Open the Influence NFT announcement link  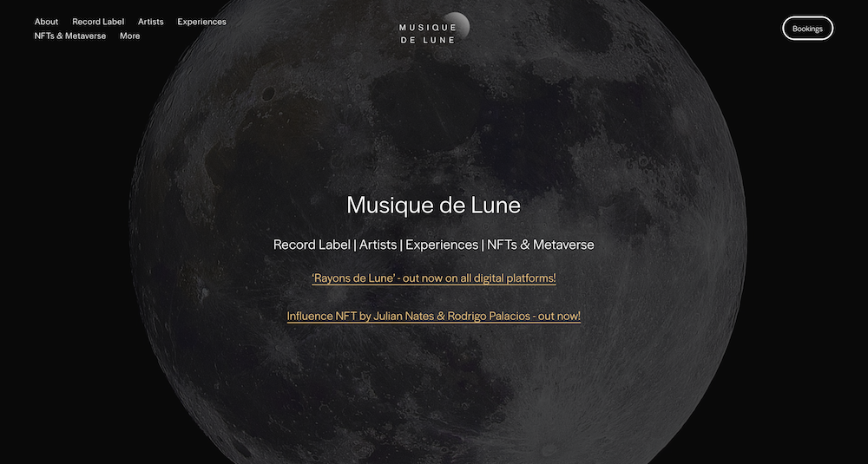point(433,317)
